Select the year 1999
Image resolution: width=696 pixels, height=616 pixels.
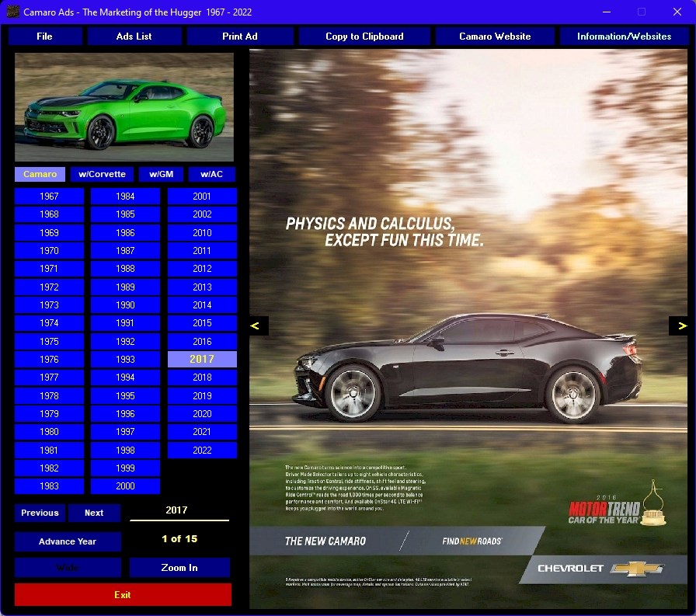click(125, 468)
